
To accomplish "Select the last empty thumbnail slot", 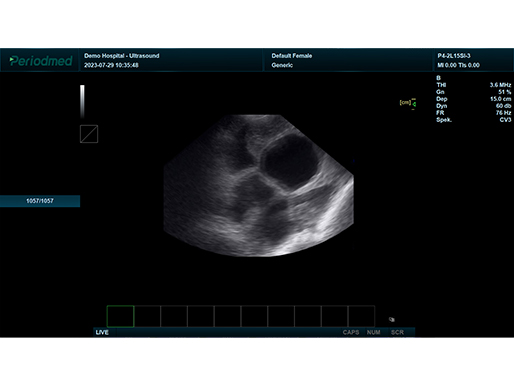I will click(362, 316).
